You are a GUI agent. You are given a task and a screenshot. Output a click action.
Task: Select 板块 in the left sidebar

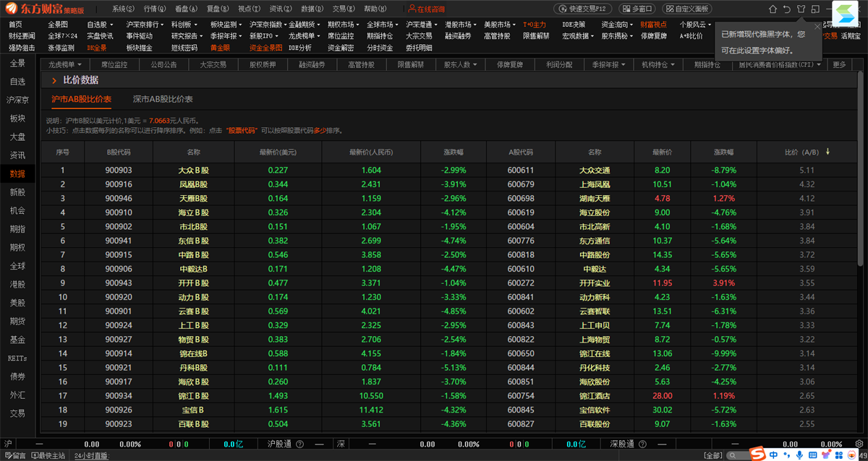[17, 119]
